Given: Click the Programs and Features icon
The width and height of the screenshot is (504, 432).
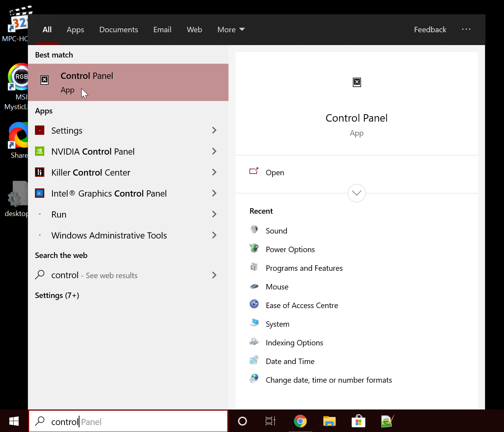Looking at the screenshot, I should coord(254,267).
